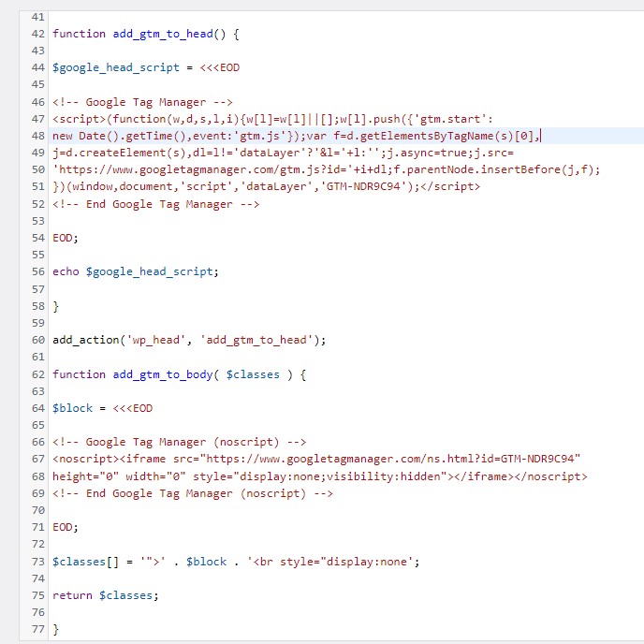Click the <noscript><iframe src= line

316,459
